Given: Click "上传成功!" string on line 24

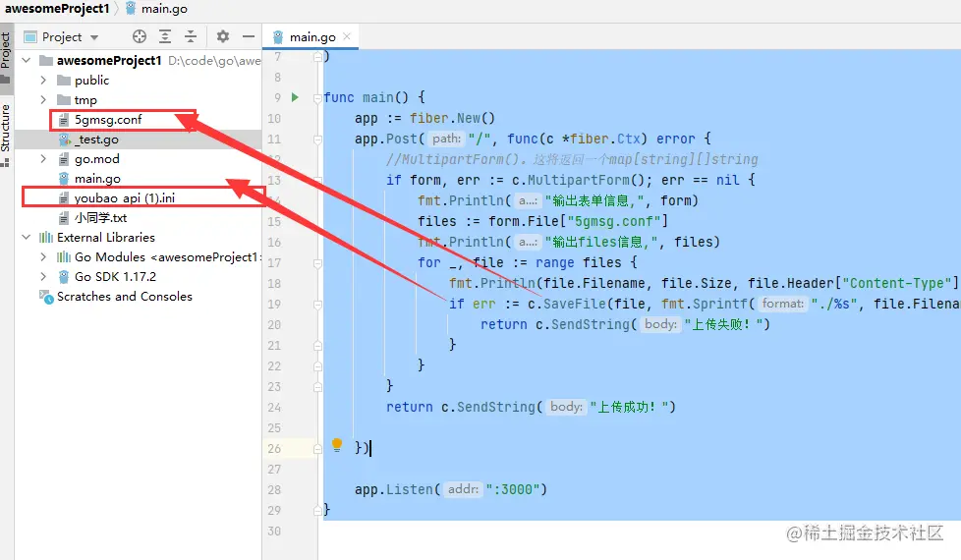Looking at the screenshot, I should coord(628,407).
